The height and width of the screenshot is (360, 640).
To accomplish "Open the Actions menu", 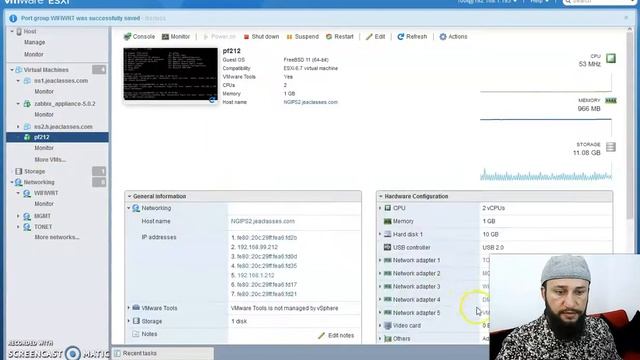I will [453, 37].
